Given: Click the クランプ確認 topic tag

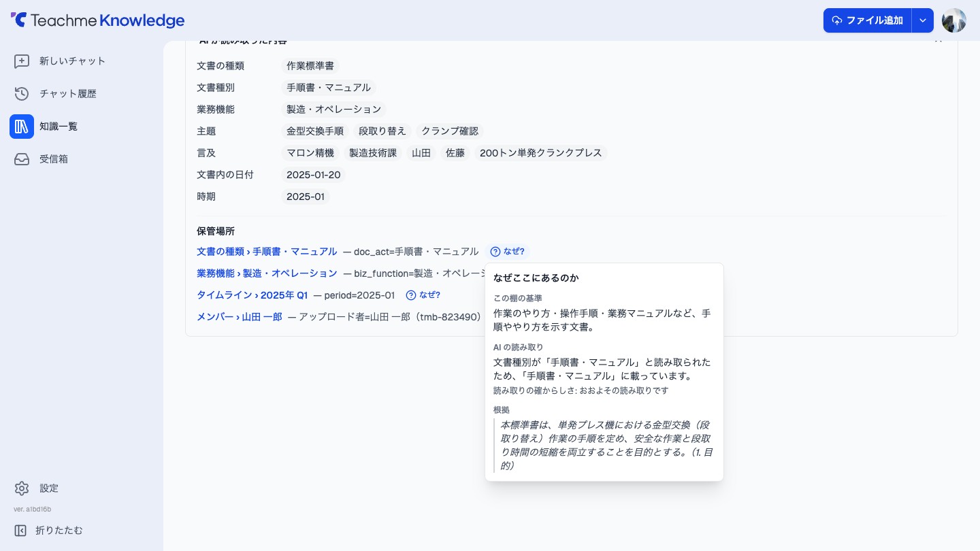Looking at the screenshot, I should tap(450, 131).
